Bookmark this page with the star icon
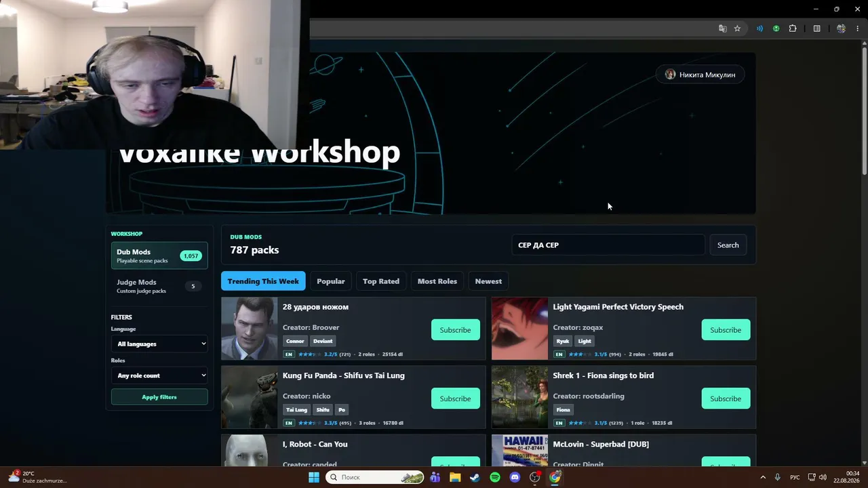The image size is (868, 488). click(737, 28)
